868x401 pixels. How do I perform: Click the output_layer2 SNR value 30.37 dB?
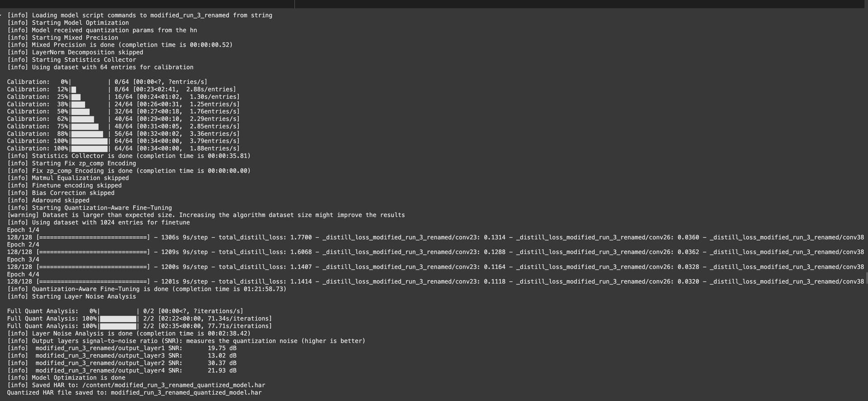pyautogui.click(x=222, y=363)
